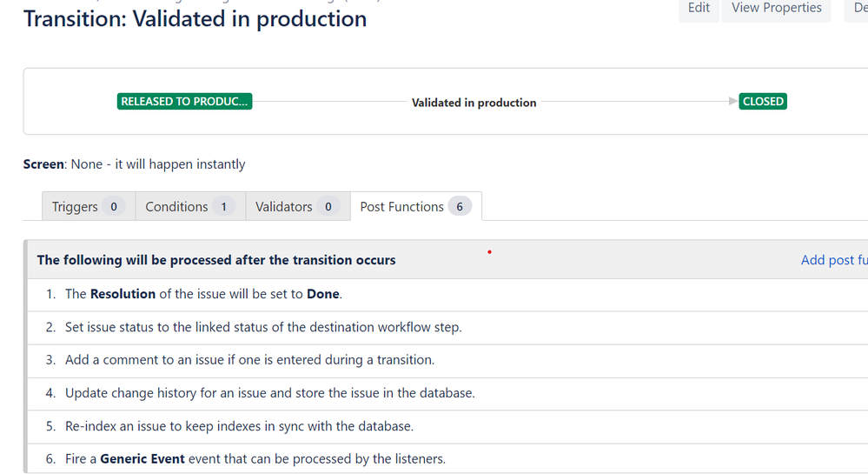
Task: Click the Post Functions count badge 6
Action: coord(460,207)
